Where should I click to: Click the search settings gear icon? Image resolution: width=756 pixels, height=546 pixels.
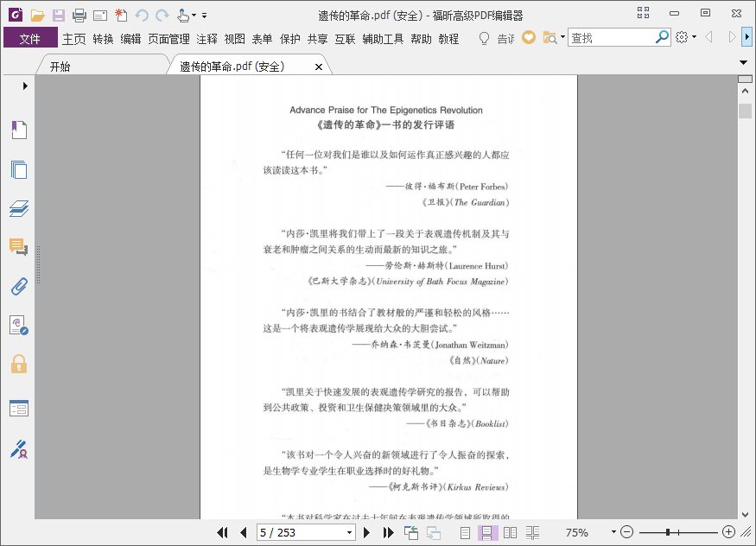click(682, 37)
